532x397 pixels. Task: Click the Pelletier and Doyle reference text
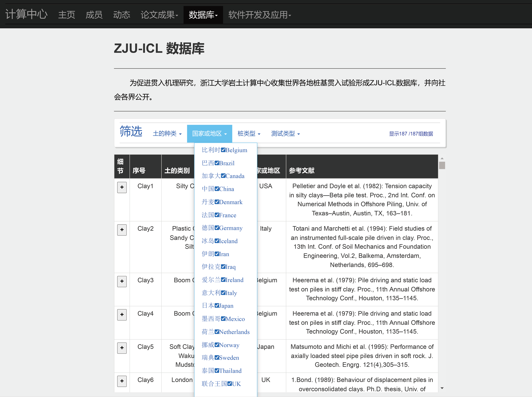(x=362, y=199)
